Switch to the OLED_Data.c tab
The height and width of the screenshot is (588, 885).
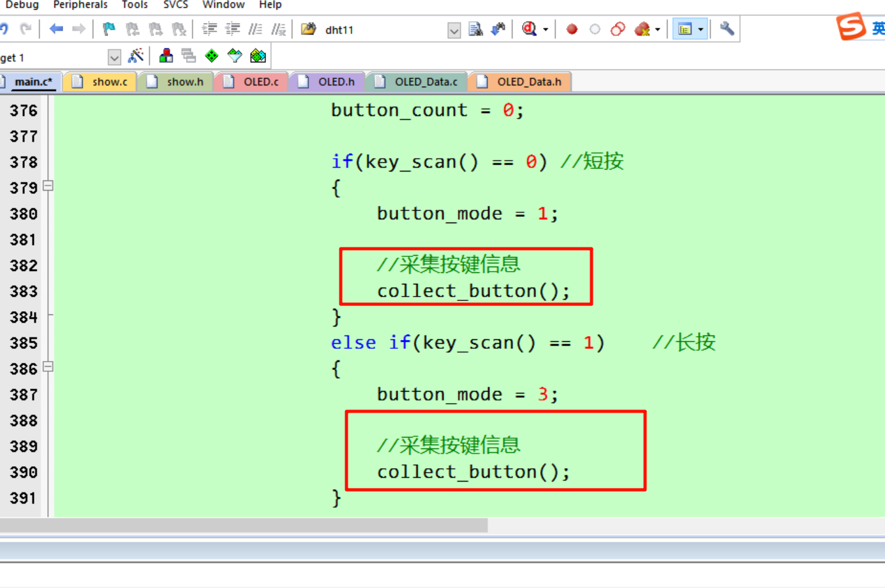[x=417, y=82]
